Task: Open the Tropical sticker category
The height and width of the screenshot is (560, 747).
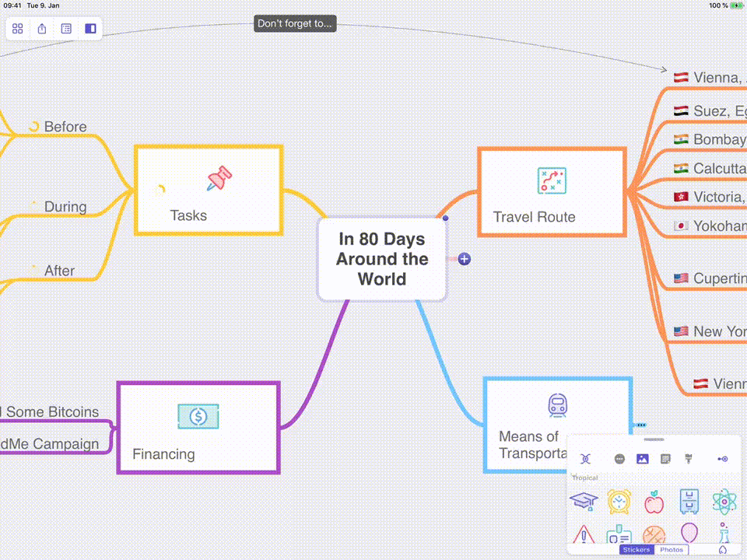Action: pyautogui.click(x=584, y=478)
